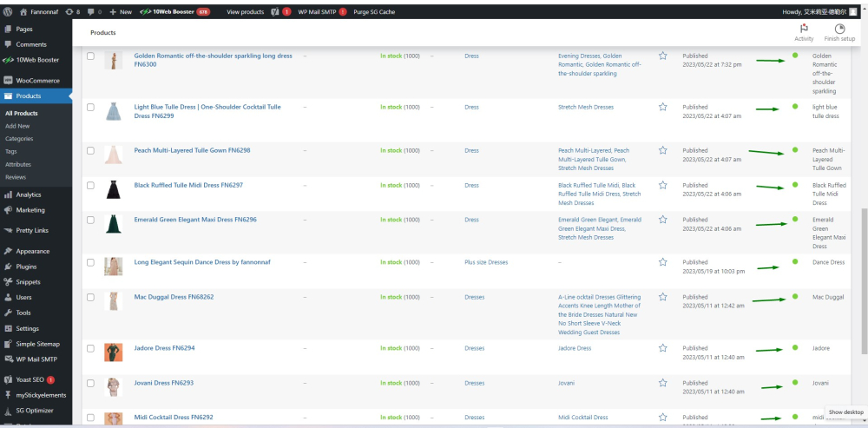Image resolution: width=868 pixels, height=428 pixels.
Task: Check the Mac Duggal Dress row checkbox
Action: (90, 297)
